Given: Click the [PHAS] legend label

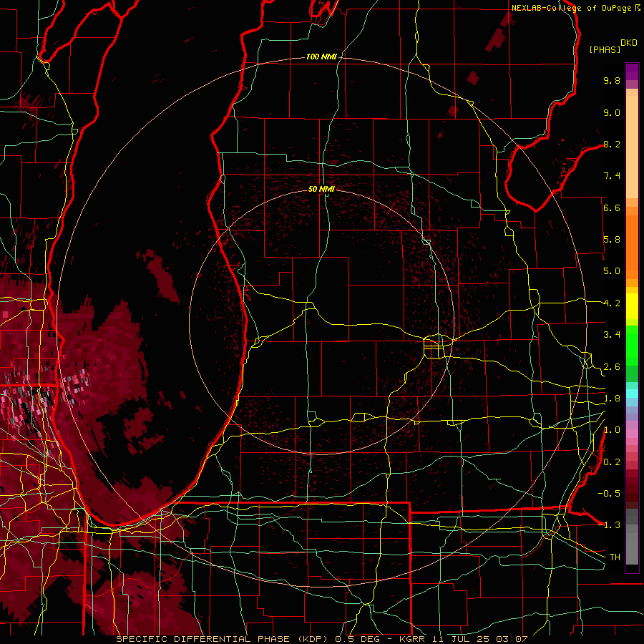Looking at the screenshot, I should (x=605, y=49).
